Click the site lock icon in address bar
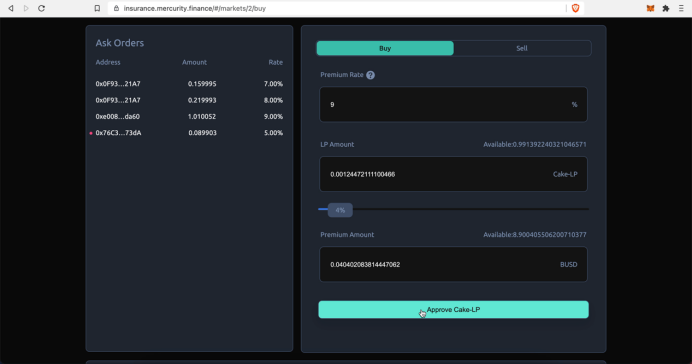 (x=117, y=8)
